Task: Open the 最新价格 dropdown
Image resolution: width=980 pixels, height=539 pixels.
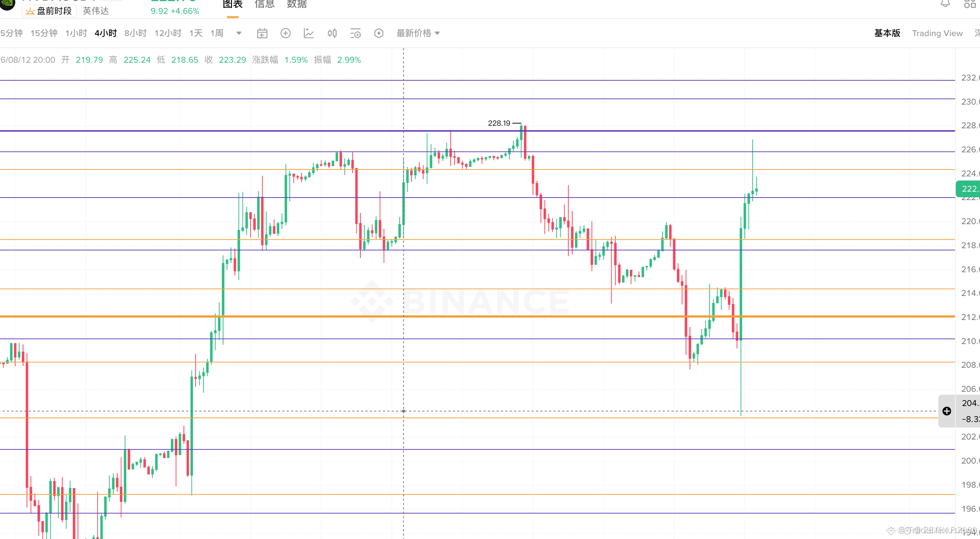Action: tap(418, 33)
